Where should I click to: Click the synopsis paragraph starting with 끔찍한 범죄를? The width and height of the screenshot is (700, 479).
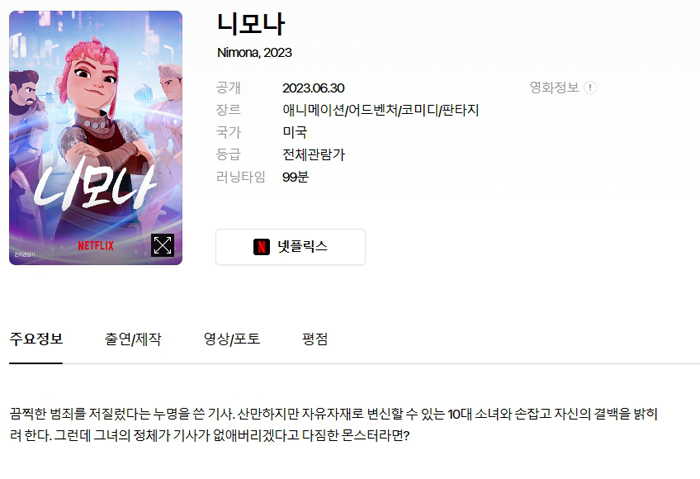(x=333, y=424)
